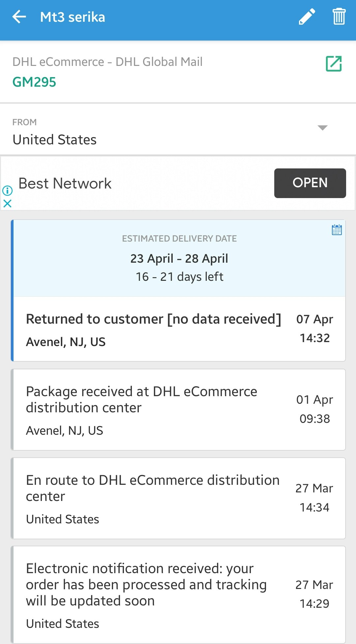This screenshot has width=356, height=644.
Task: Select Package received at distribution center event
Action: (142, 410)
